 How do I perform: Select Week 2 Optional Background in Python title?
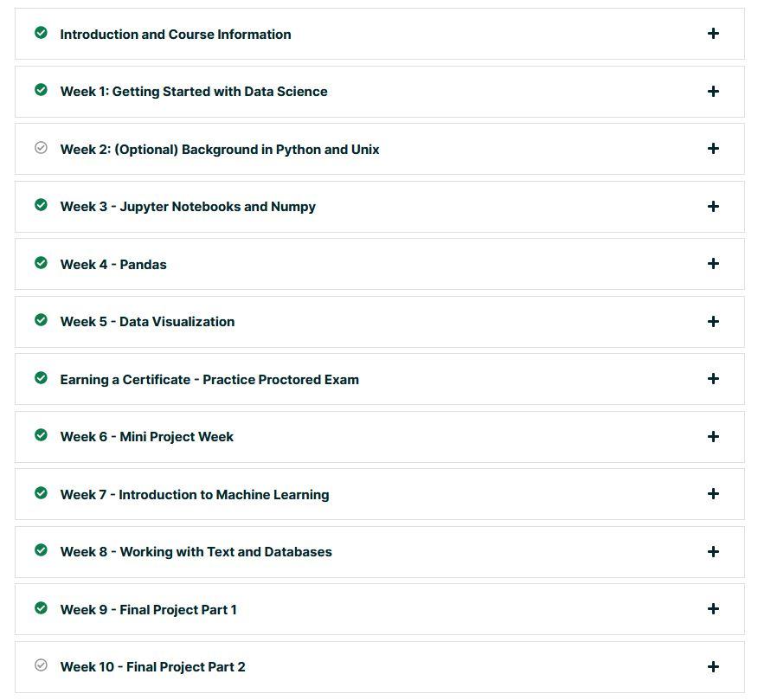[220, 150]
